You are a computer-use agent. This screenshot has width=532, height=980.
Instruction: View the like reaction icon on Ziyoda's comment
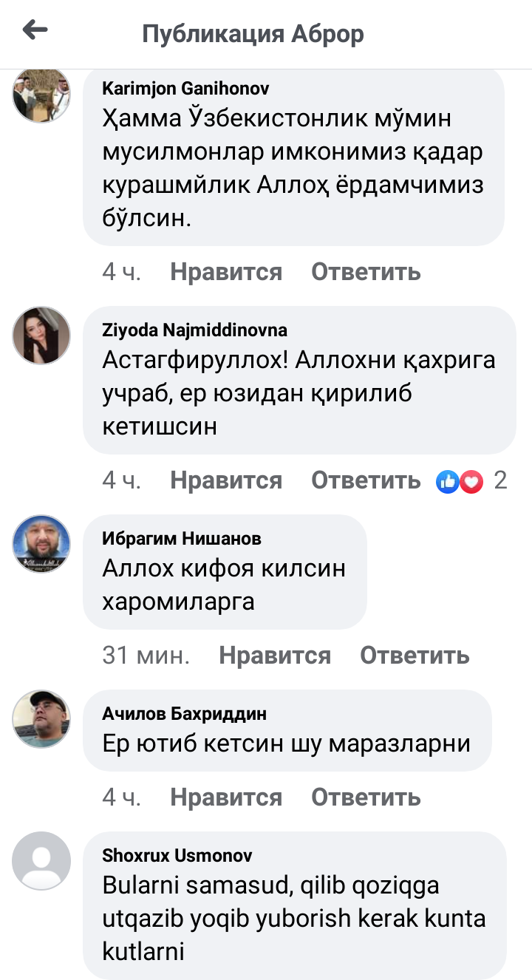coord(448,481)
